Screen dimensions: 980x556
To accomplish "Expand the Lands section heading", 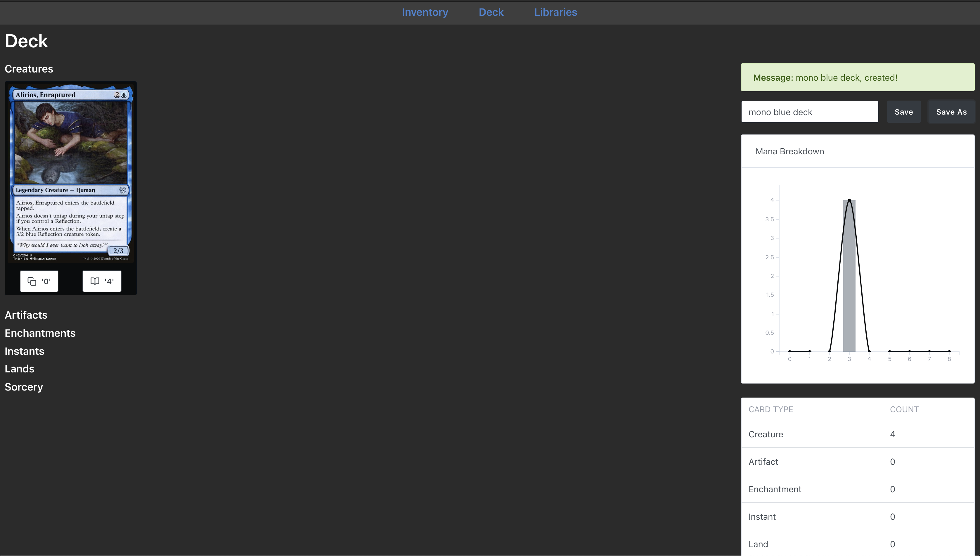I will pyautogui.click(x=20, y=369).
